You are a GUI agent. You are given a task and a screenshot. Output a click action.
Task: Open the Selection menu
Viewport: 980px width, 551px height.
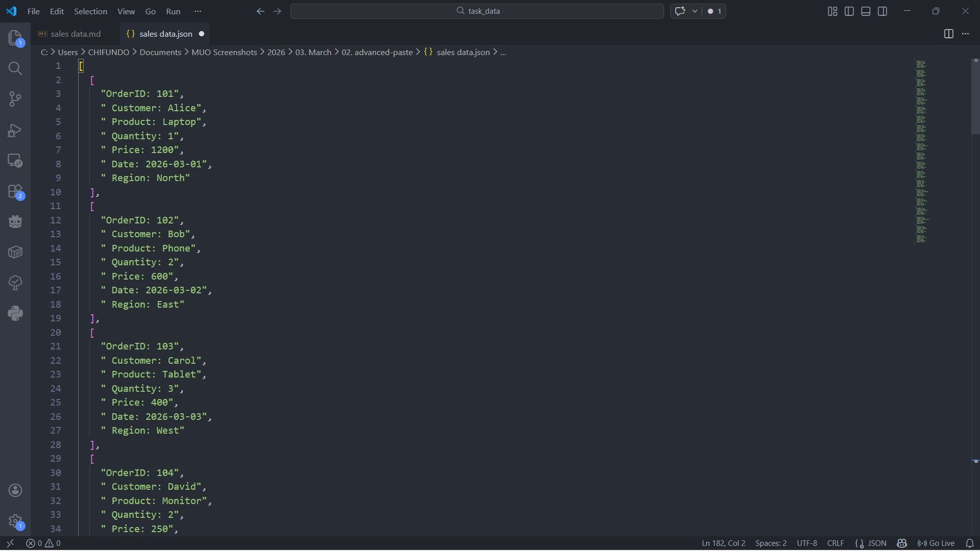click(x=90, y=11)
